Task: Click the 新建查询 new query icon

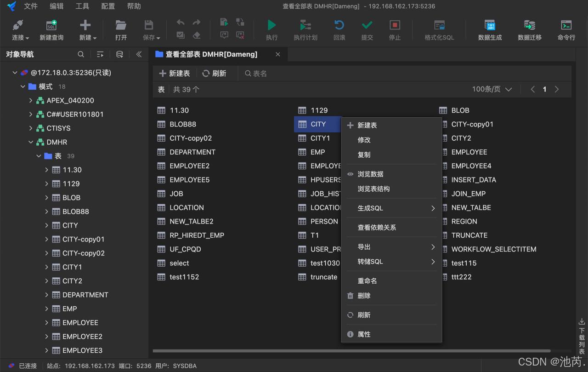Action: point(51,28)
